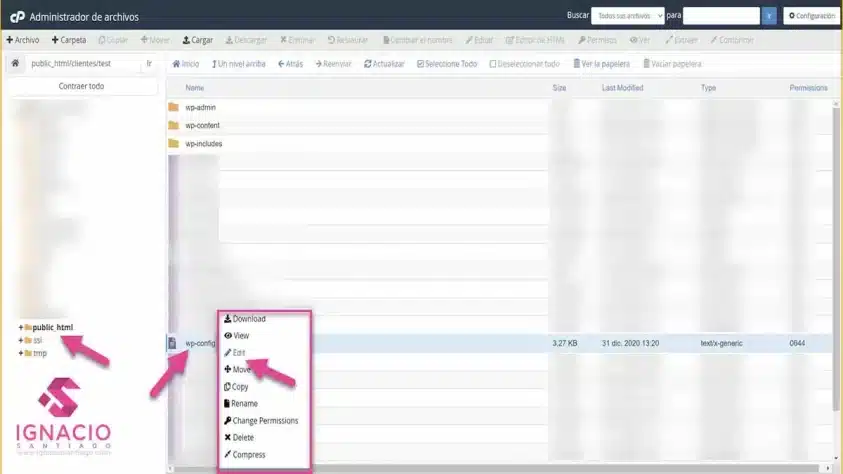843x474 pixels.
Task: Click the Ir button next to path
Action: (149, 63)
